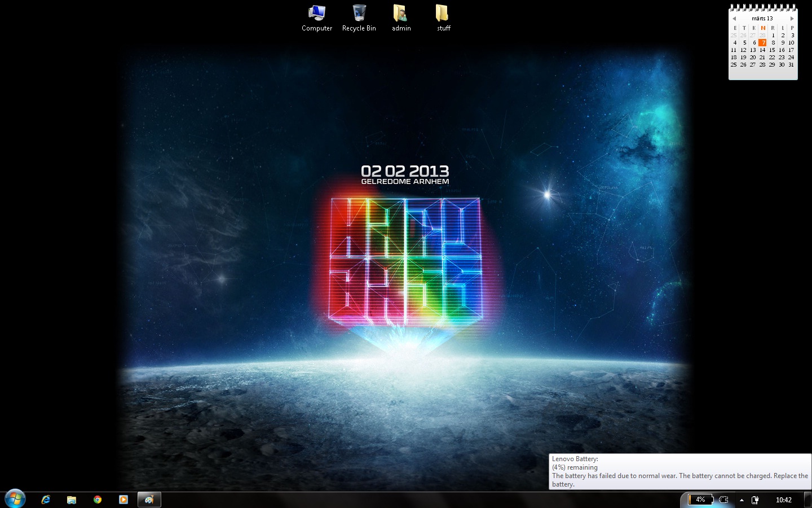Viewport: 812px width, 508px height.
Task: Open the taskbar clock showing 10:42
Action: [x=783, y=500]
